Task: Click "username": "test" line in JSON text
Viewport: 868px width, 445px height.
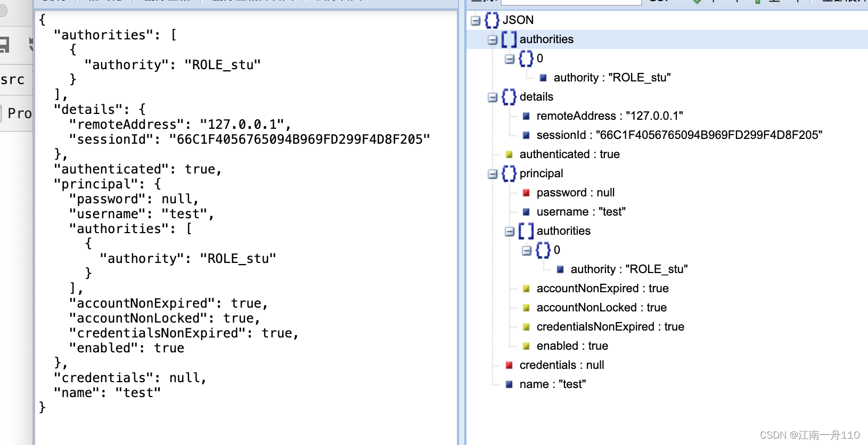Action: (142, 214)
